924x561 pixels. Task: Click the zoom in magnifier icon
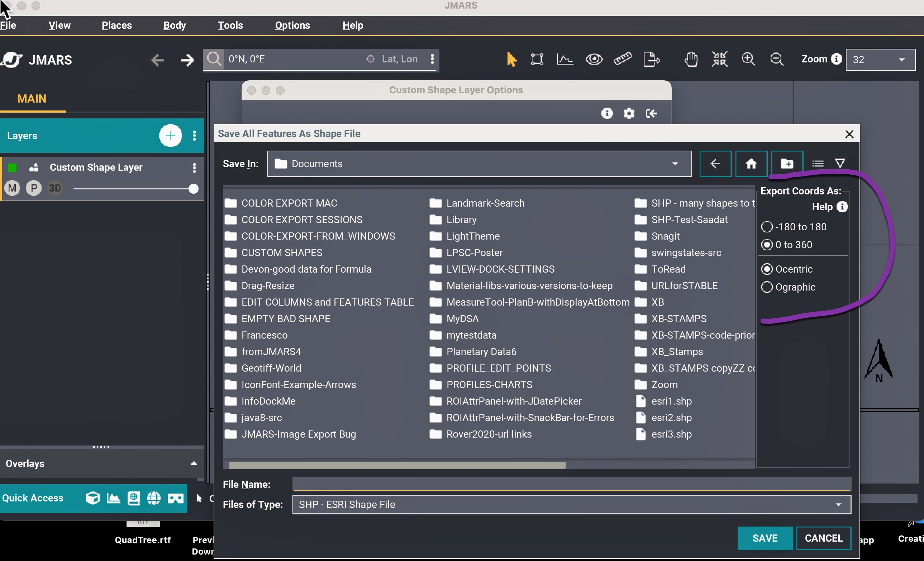[748, 59]
